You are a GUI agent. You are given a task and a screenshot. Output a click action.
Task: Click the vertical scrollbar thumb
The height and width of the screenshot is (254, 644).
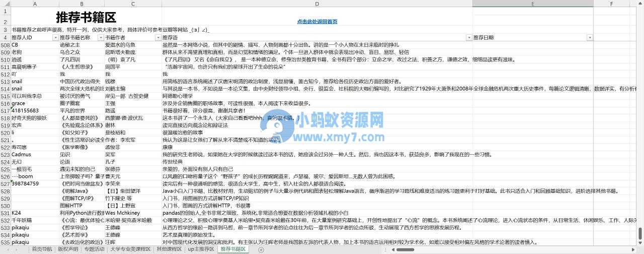pos(640,233)
